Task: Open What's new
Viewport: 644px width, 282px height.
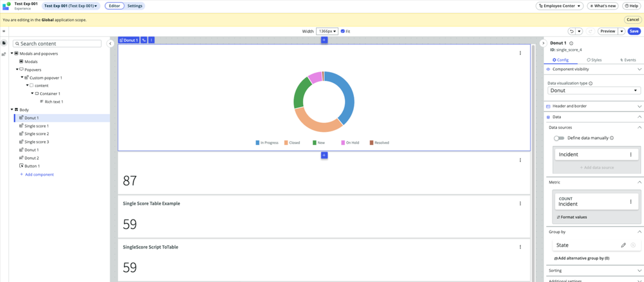Action: (x=602, y=6)
